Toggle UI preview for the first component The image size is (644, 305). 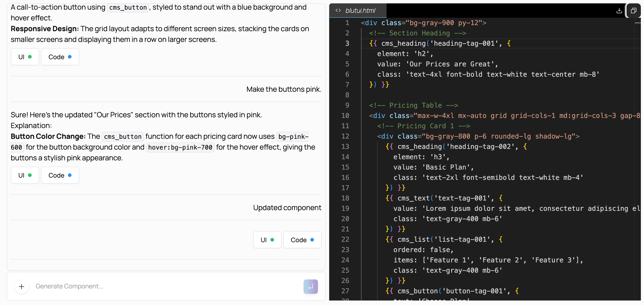(25, 57)
